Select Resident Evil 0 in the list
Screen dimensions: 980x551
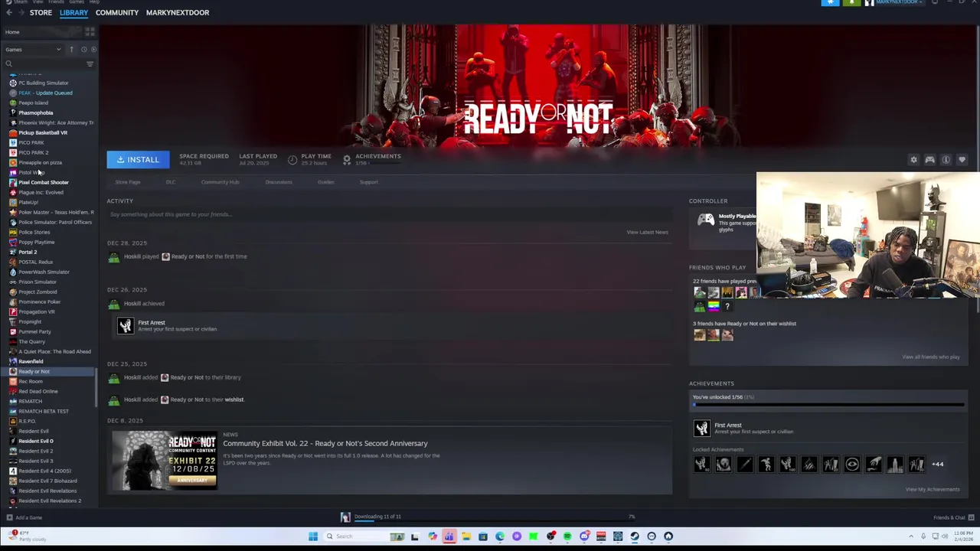click(x=36, y=441)
